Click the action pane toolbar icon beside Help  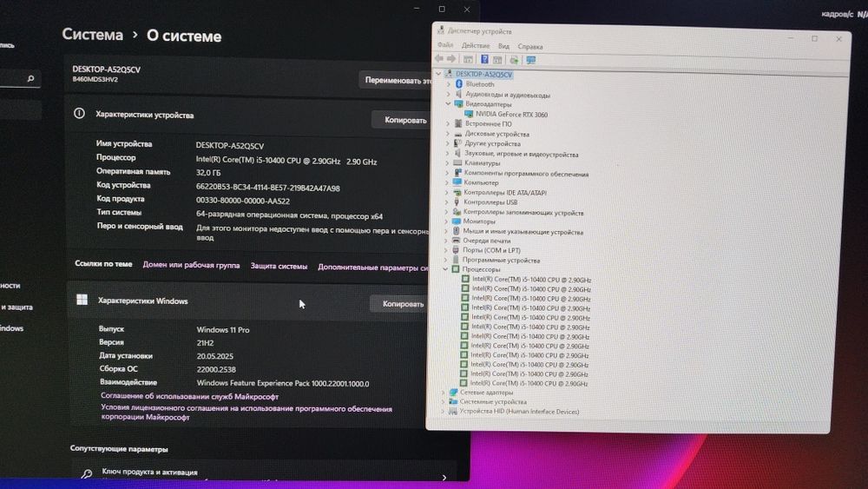(x=497, y=60)
